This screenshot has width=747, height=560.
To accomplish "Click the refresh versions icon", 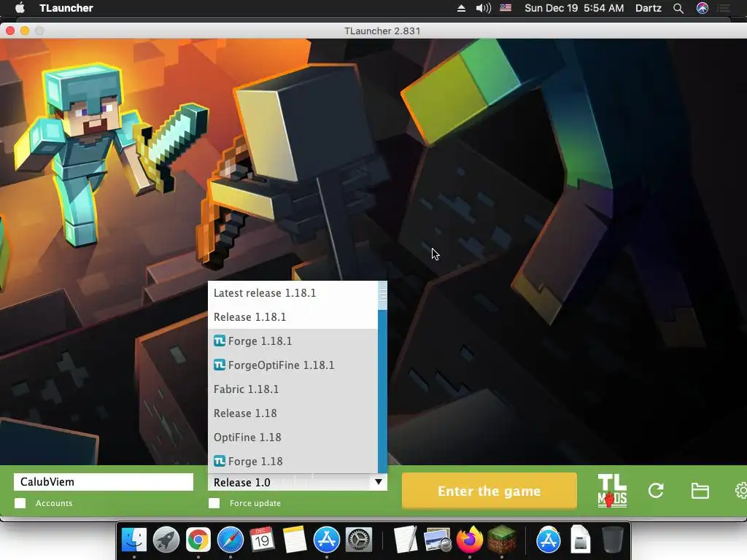I will click(x=656, y=491).
